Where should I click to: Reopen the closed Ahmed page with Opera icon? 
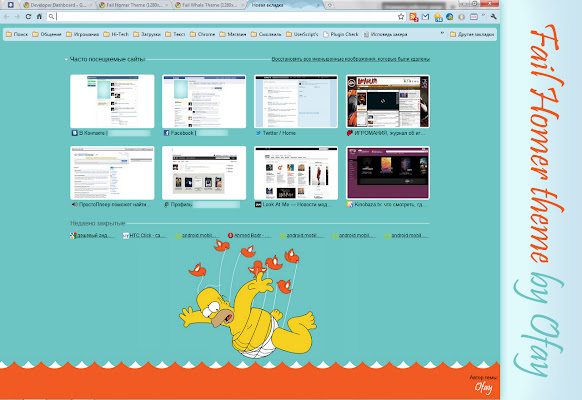click(x=249, y=235)
